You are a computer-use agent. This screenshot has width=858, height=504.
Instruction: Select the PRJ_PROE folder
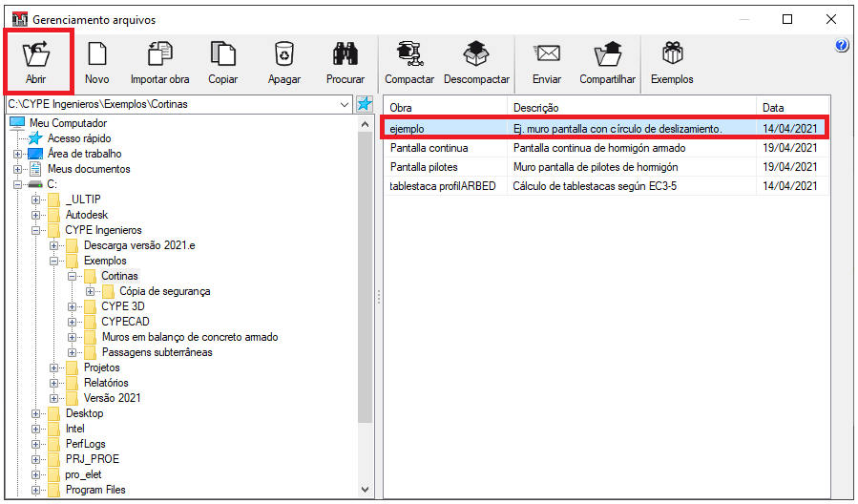click(93, 459)
